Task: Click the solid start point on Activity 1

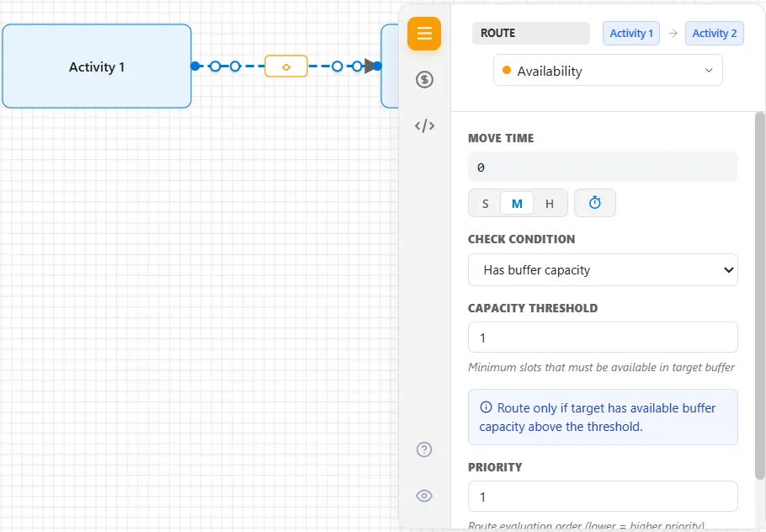Action: pos(195,66)
